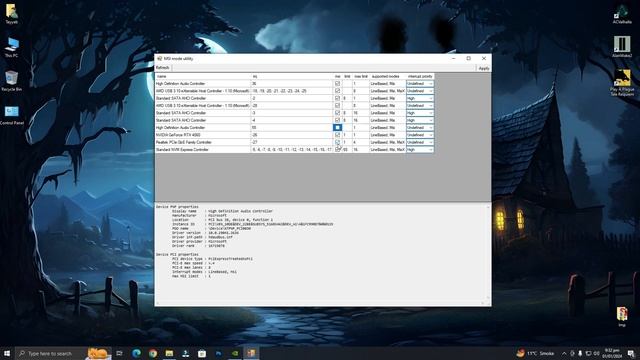Viewport: 640px width, 360px height.
Task: Open Microsoft Store from the taskbar
Action: (202, 353)
